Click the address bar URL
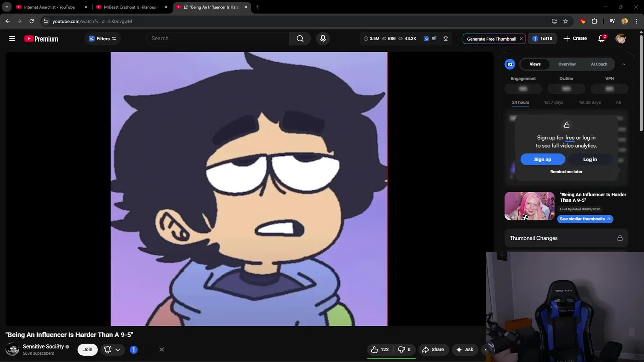 pyautogui.click(x=92, y=21)
